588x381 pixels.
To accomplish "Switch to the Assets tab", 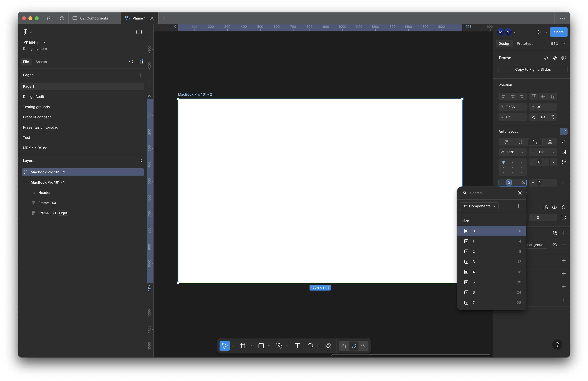I will click(41, 62).
